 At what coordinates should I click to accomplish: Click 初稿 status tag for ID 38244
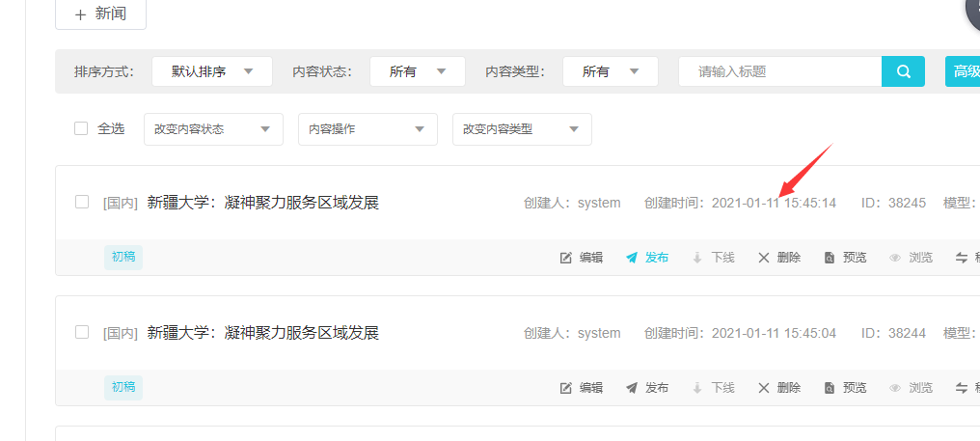point(123,387)
